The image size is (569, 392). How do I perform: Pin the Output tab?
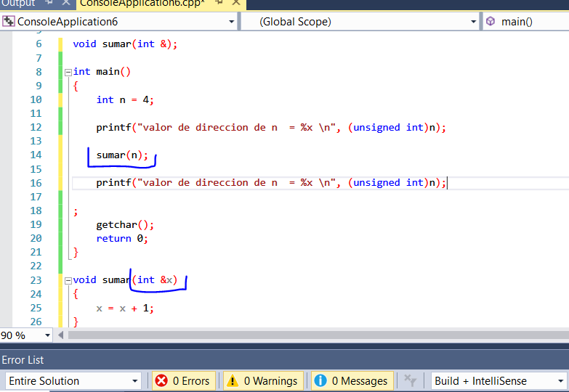coord(49,4)
